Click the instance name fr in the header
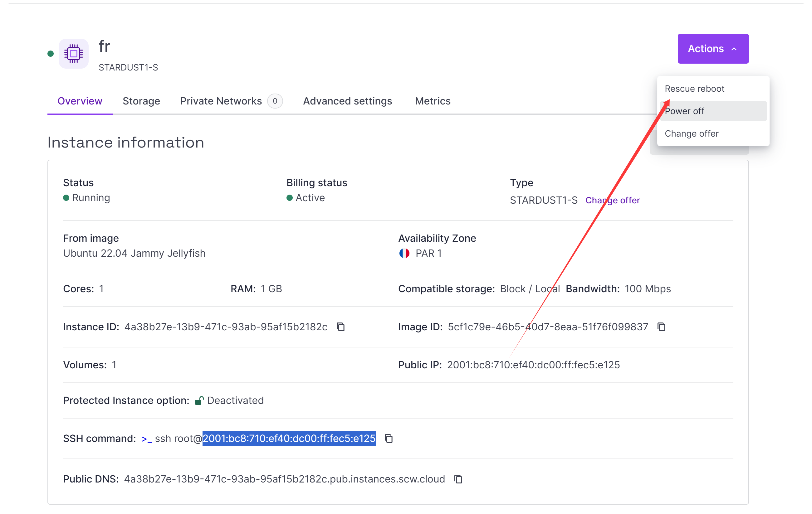This screenshot has height=514, width=812. pos(104,46)
